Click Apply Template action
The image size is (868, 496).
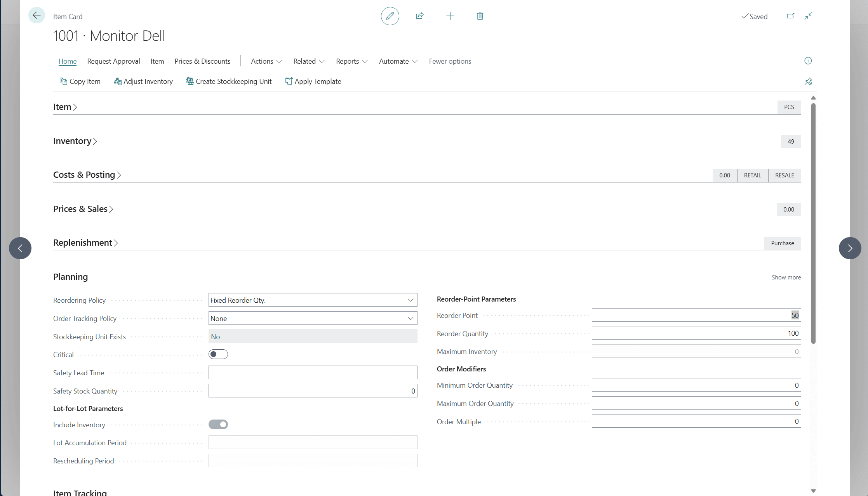point(313,82)
